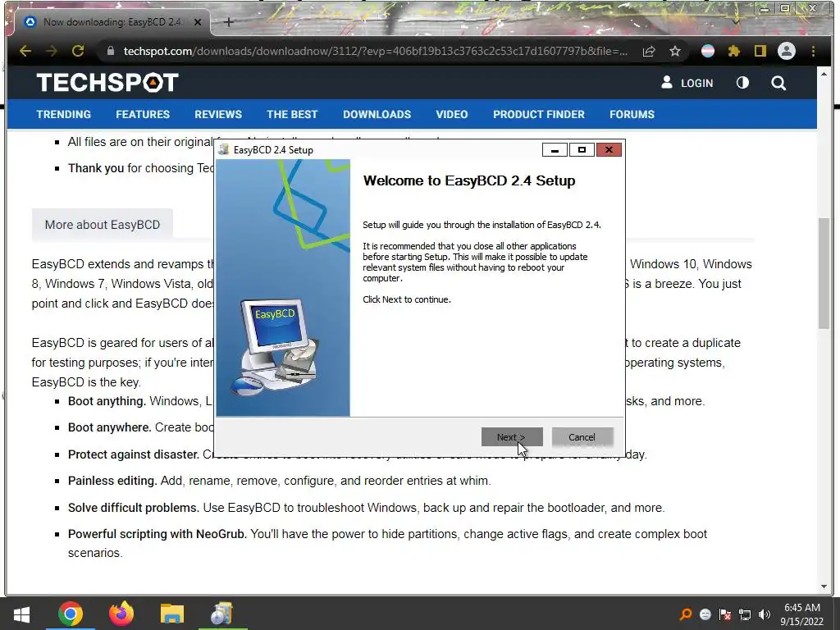This screenshot has height=630, width=840.
Task: Open Chrome profile avatar
Action: (x=787, y=51)
